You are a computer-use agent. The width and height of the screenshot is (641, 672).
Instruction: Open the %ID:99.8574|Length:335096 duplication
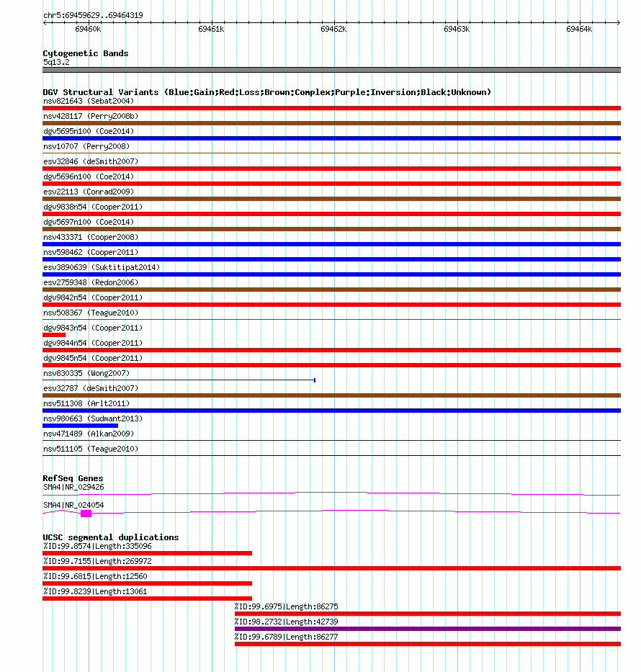pyautogui.click(x=148, y=553)
